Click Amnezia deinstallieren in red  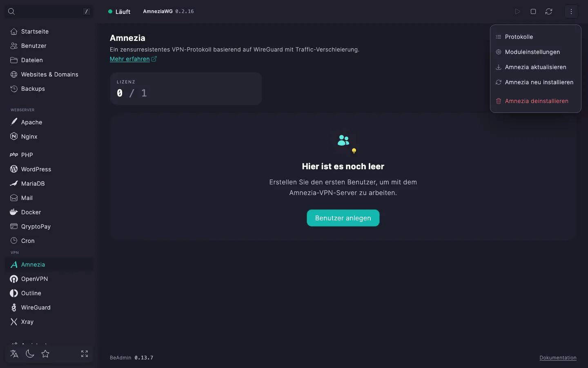pos(535,101)
